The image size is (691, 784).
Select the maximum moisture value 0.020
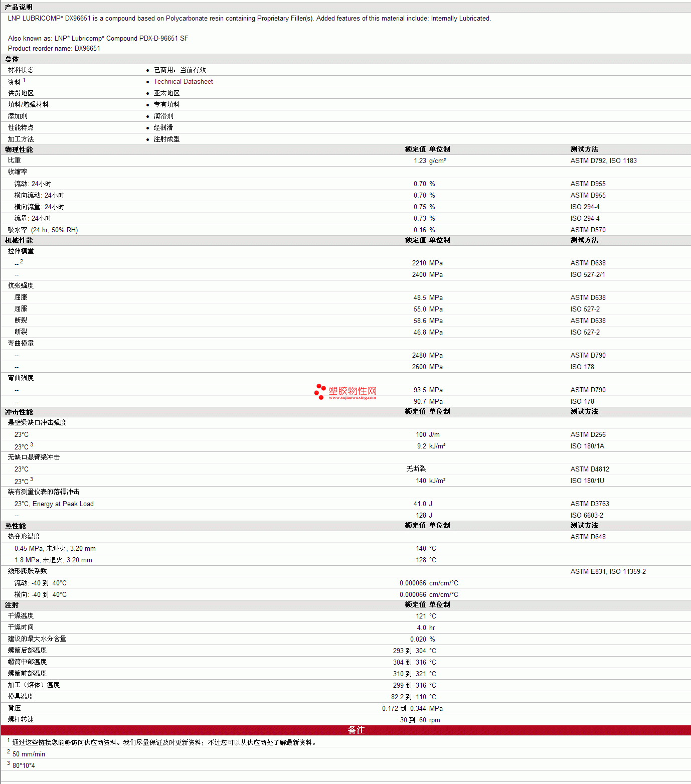coord(418,640)
